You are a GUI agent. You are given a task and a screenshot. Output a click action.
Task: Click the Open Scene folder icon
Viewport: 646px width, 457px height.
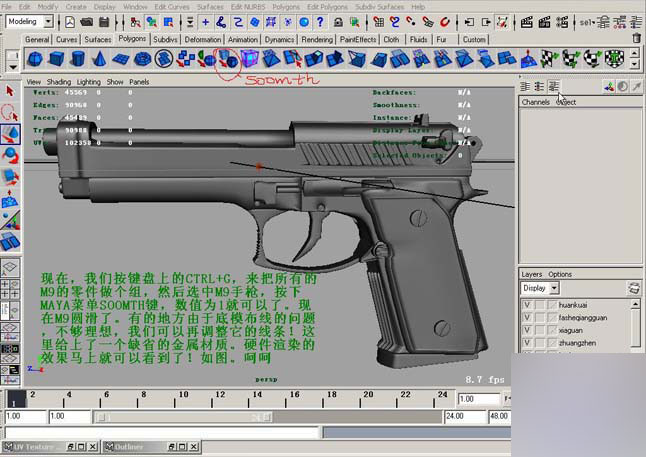click(87, 22)
